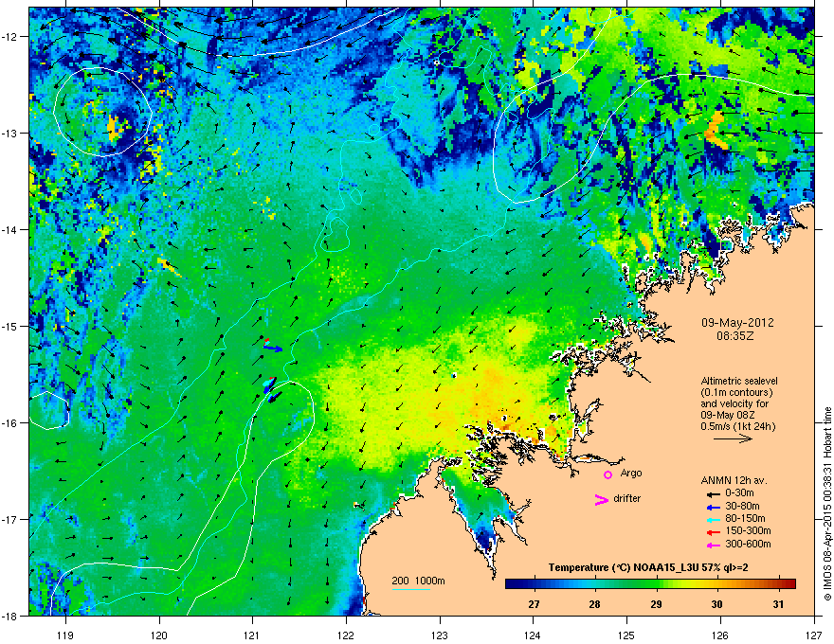The image size is (834, 644).
Task: Click the longitude 127 axis label
Action: 814,635
